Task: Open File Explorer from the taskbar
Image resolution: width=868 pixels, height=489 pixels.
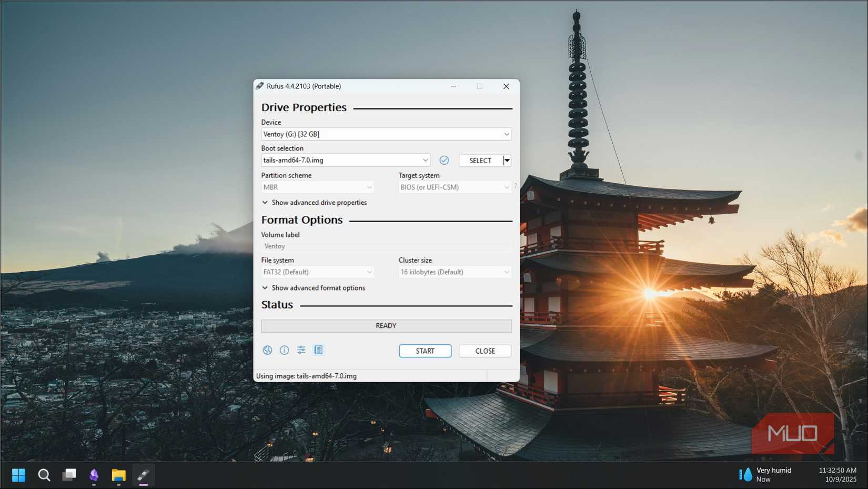Action: (118, 475)
